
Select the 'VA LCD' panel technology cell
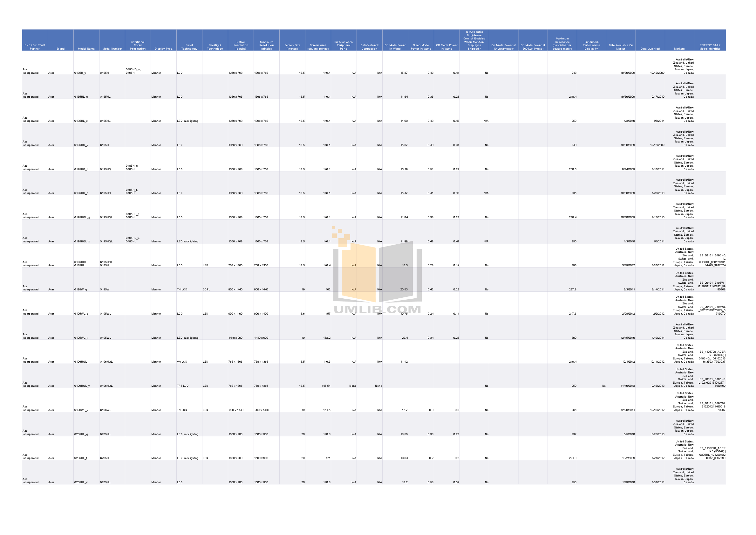(x=182, y=362)
